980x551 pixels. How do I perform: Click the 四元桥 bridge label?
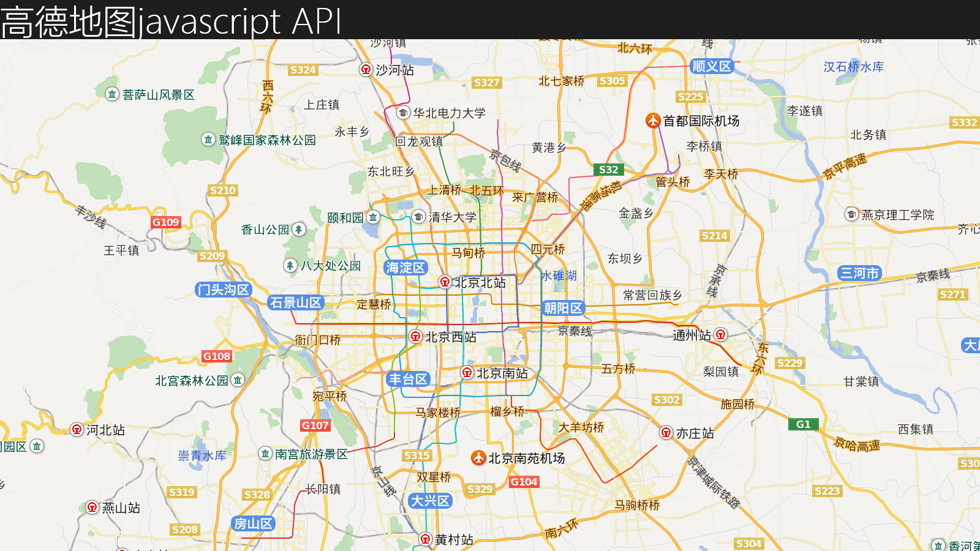[x=548, y=249]
